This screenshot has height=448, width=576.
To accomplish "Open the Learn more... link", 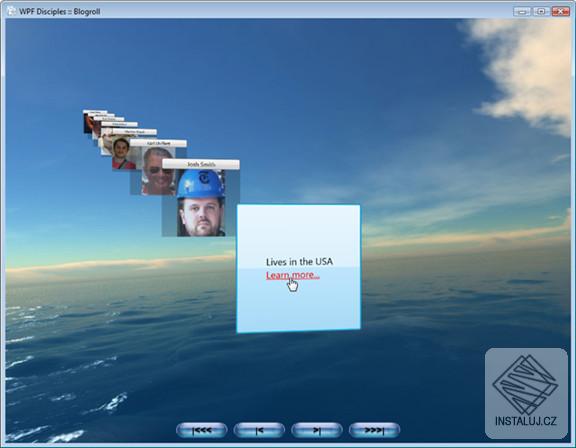I will 292,275.
